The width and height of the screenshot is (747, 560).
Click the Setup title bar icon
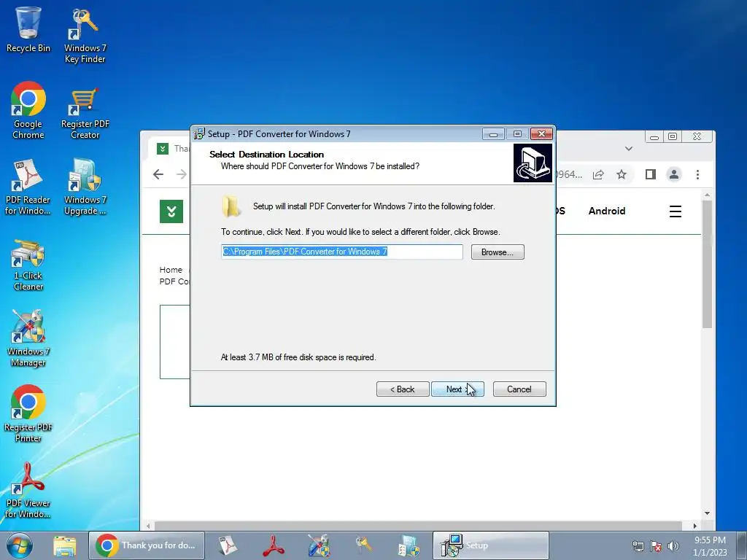point(199,134)
